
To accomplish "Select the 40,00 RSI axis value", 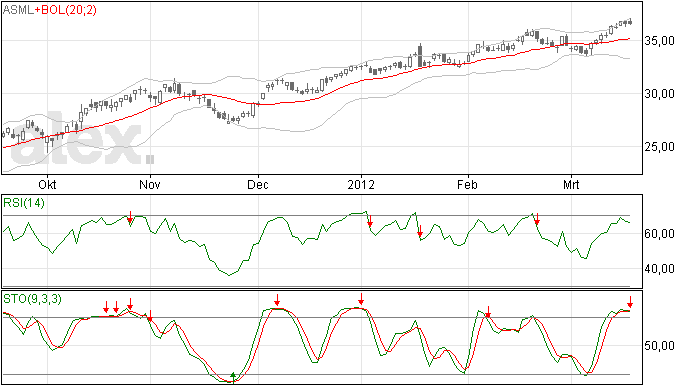I will click(659, 269).
